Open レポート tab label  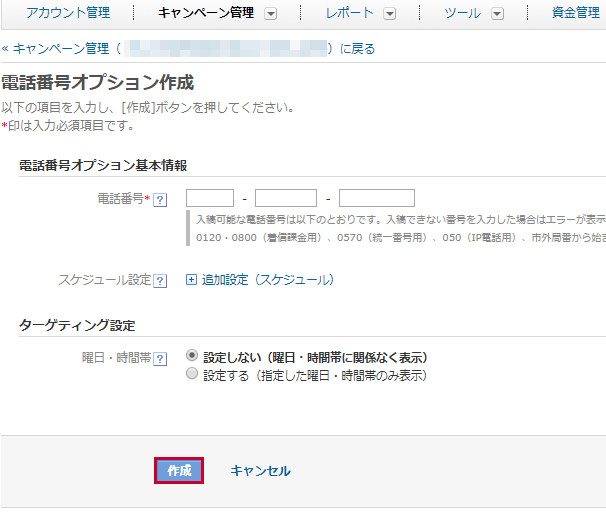(350, 13)
